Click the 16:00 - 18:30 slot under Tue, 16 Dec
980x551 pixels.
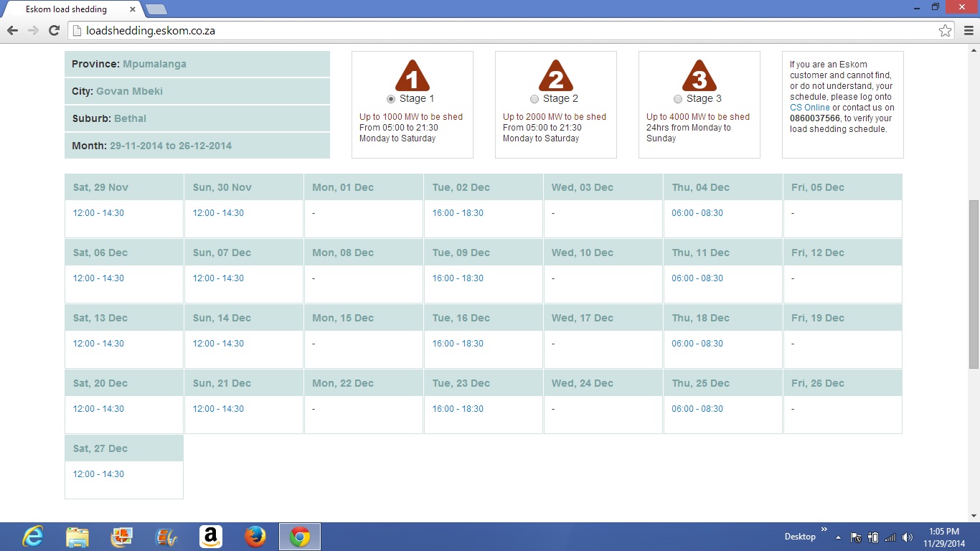(458, 344)
